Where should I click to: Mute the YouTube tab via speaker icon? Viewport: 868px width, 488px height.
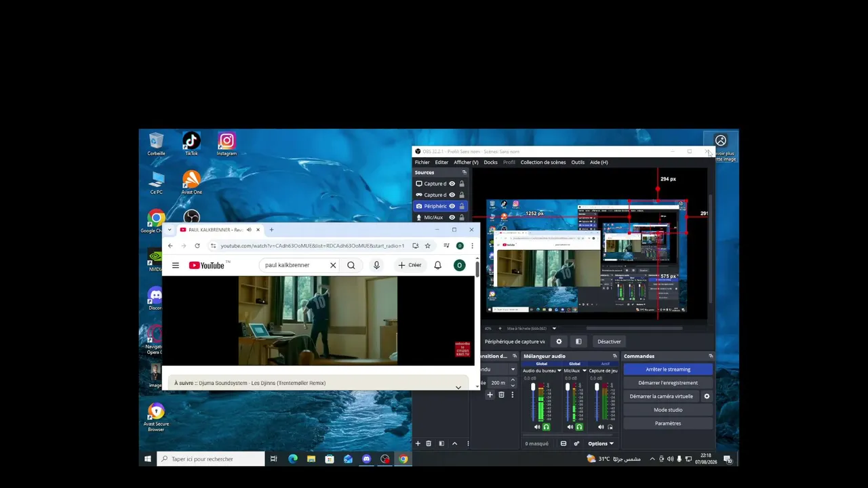point(249,230)
